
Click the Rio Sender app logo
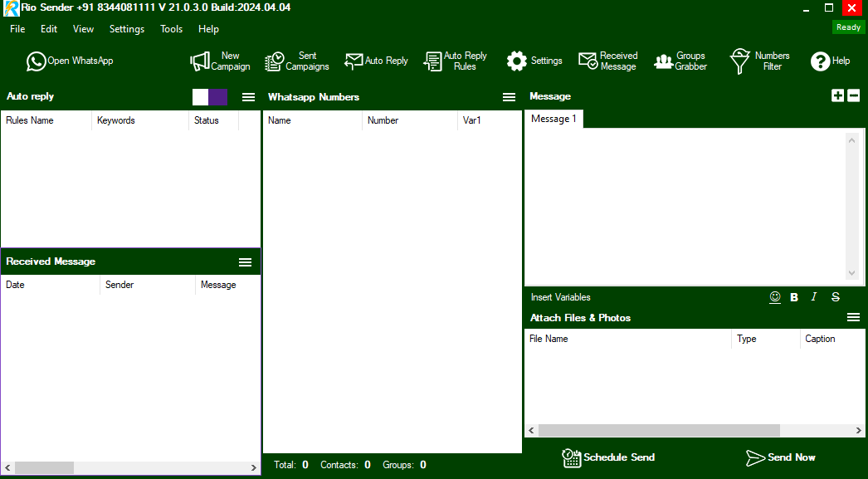tap(11, 8)
